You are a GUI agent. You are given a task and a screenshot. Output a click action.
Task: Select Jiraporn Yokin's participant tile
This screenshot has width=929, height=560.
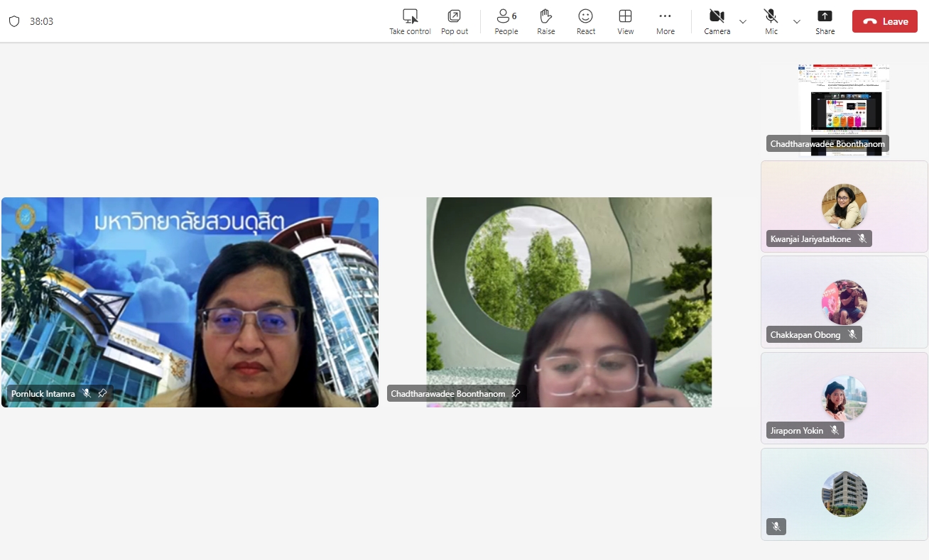click(x=844, y=398)
